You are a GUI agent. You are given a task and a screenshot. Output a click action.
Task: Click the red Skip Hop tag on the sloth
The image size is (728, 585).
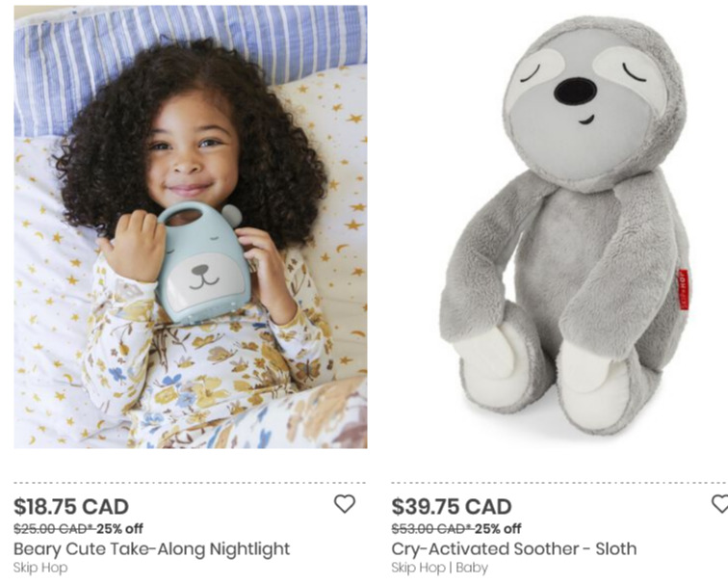tap(683, 290)
